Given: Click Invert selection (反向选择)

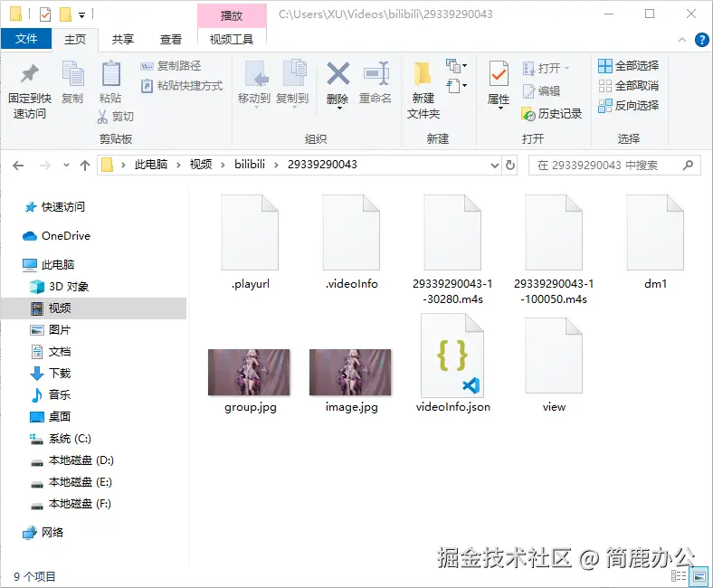Looking at the screenshot, I should pos(629,106).
